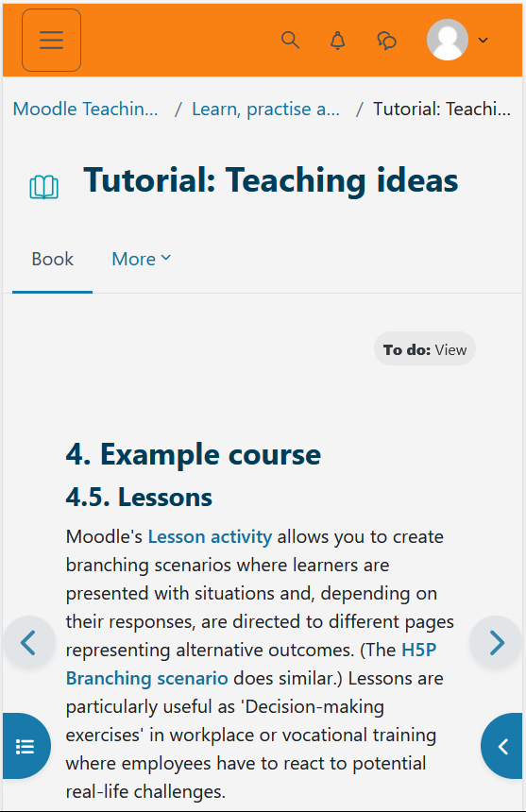Click the Tutorial: Teaching ideas heading
Screen dimensions: 526x812
(271, 180)
